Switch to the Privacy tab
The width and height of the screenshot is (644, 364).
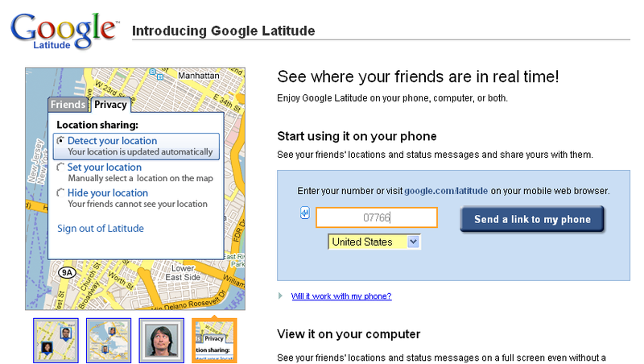110,105
